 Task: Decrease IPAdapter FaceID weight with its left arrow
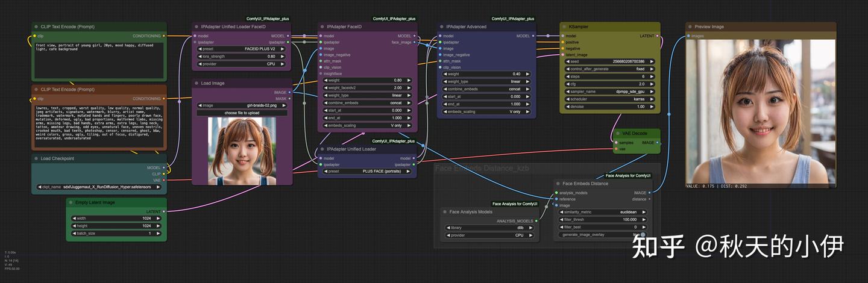click(326, 80)
